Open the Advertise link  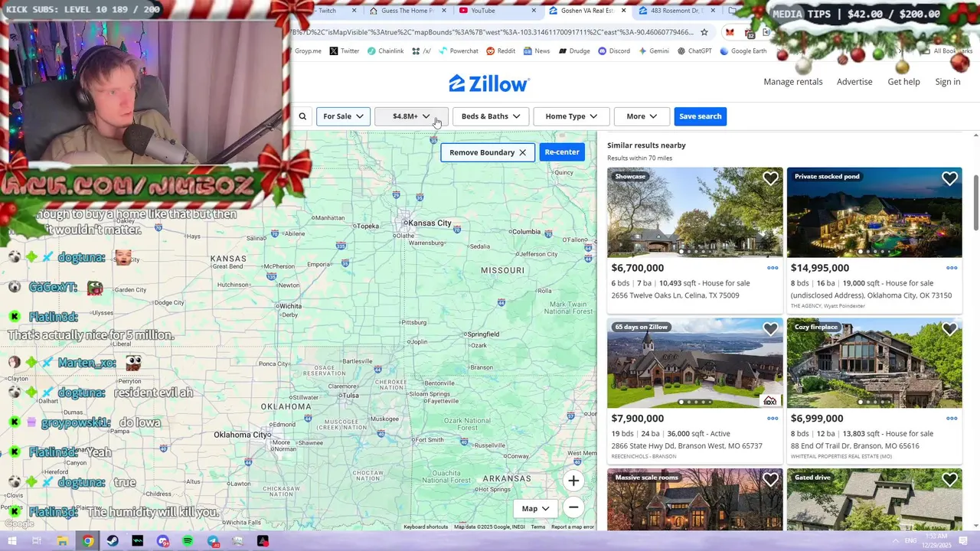[x=854, y=82]
